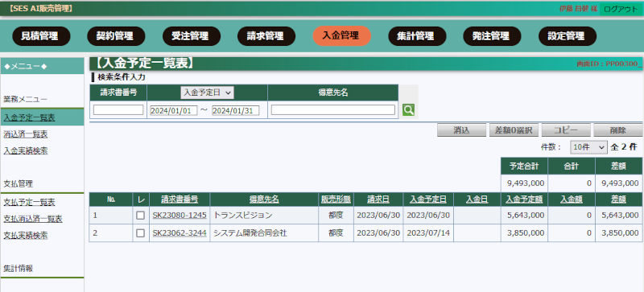The image size is (644, 292).
Task: Open invoice link SK23080-1245
Action: pos(180,216)
